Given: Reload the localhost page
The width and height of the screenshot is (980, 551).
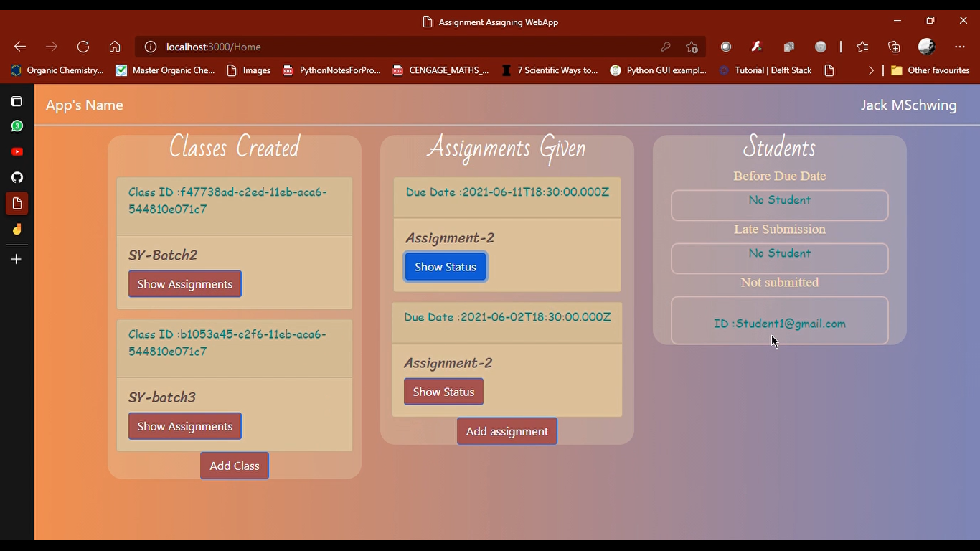Looking at the screenshot, I should tap(83, 46).
